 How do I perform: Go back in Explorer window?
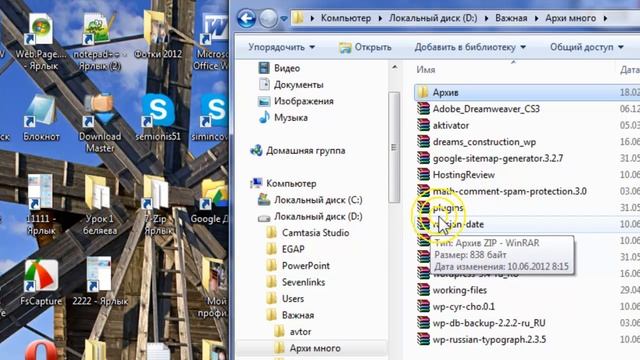(x=247, y=18)
